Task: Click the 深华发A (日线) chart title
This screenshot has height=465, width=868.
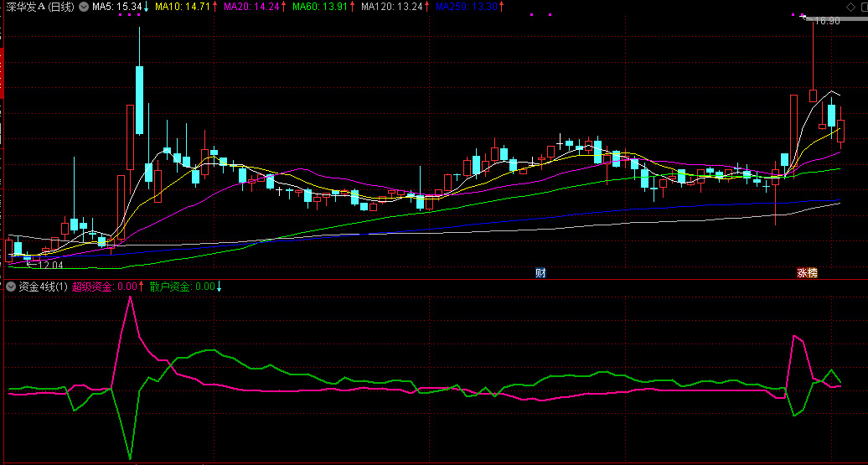Action: click(x=39, y=7)
